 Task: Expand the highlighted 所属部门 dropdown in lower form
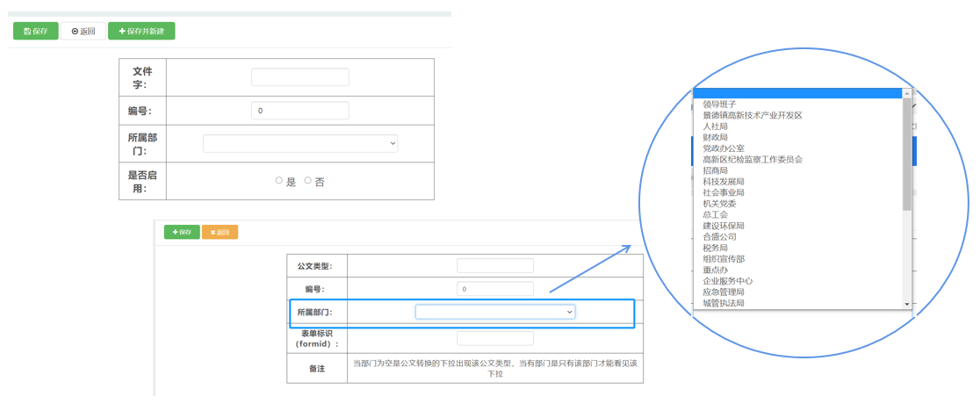[495, 312]
